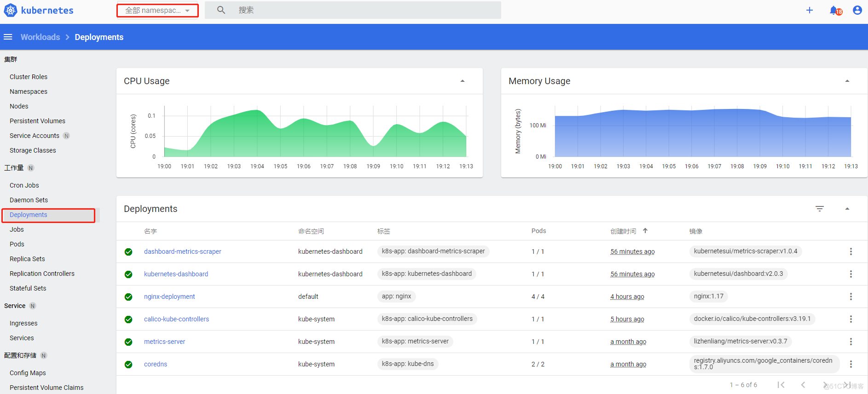Open Replica Sets in sidebar
The height and width of the screenshot is (394, 868).
pyautogui.click(x=27, y=259)
